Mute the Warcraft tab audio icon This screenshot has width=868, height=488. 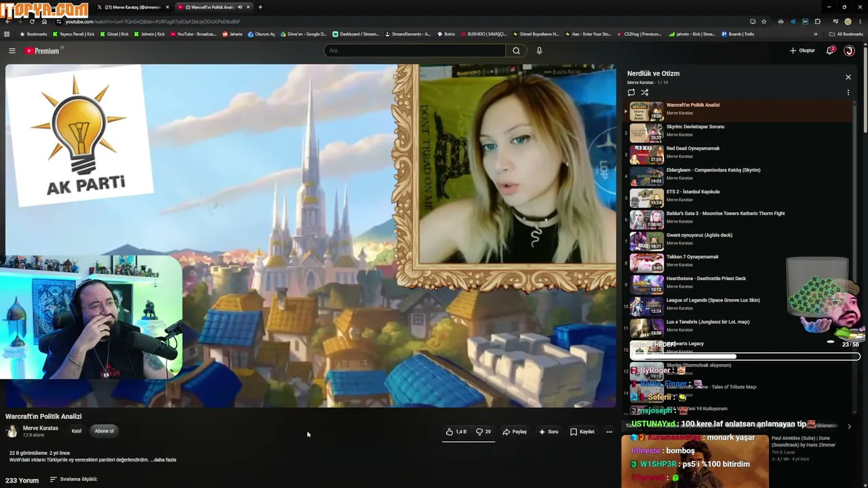coord(239,7)
